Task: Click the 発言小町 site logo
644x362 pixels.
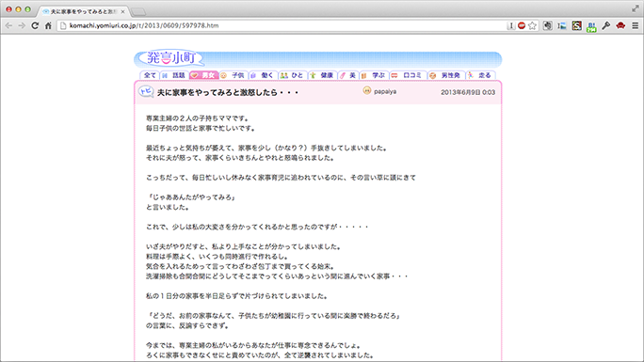Action: coord(170,58)
